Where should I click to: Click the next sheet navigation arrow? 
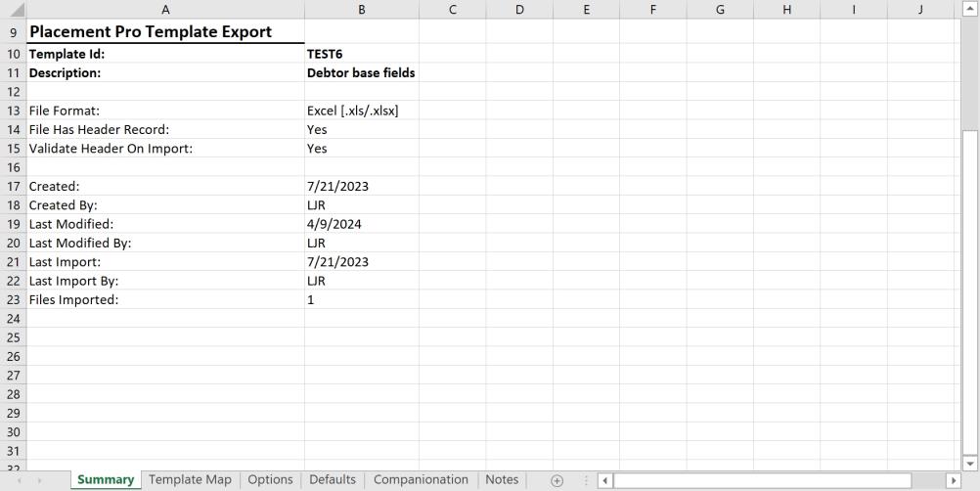(40, 480)
